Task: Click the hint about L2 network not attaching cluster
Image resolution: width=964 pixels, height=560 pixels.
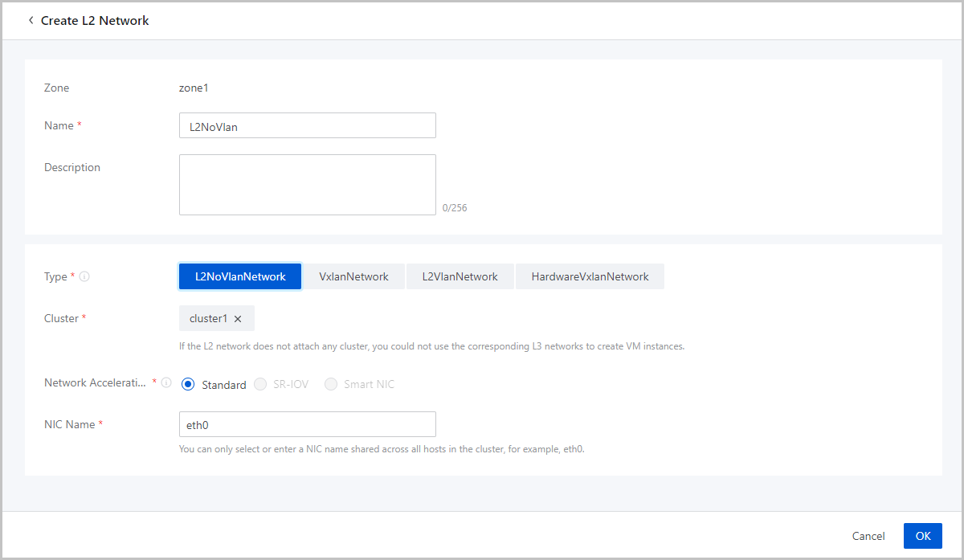Action: click(431, 346)
